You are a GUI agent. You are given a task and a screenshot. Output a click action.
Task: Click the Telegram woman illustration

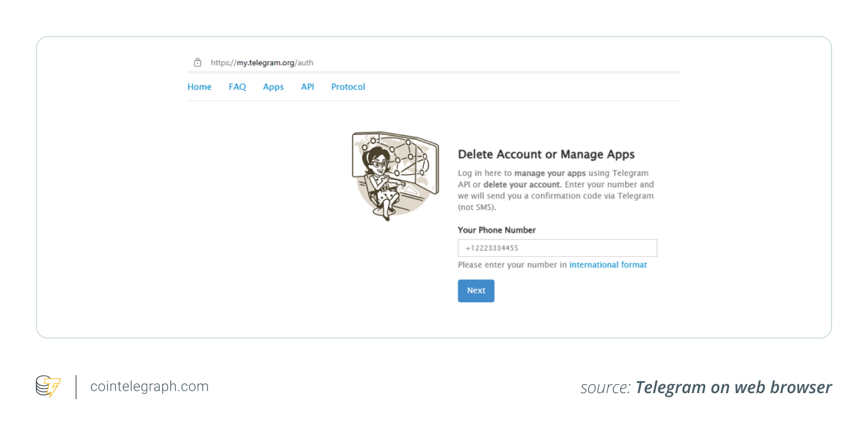(x=395, y=176)
